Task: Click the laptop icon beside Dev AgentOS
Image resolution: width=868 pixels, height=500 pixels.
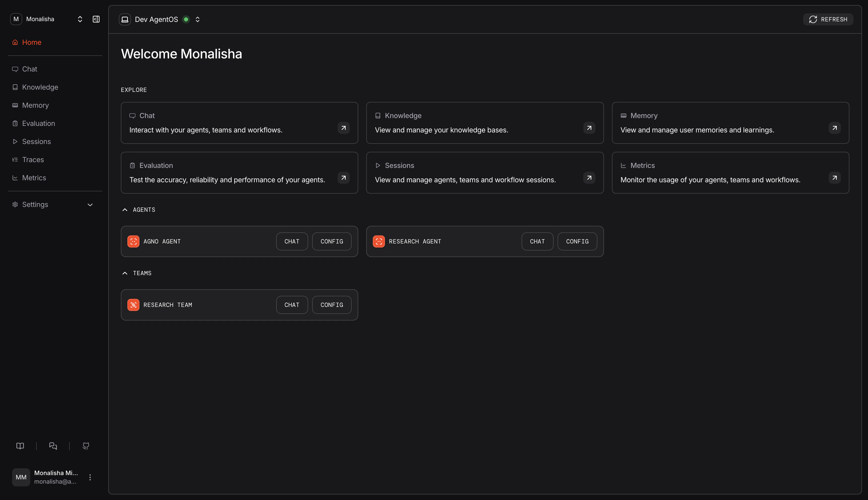Action: click(125, 19)
